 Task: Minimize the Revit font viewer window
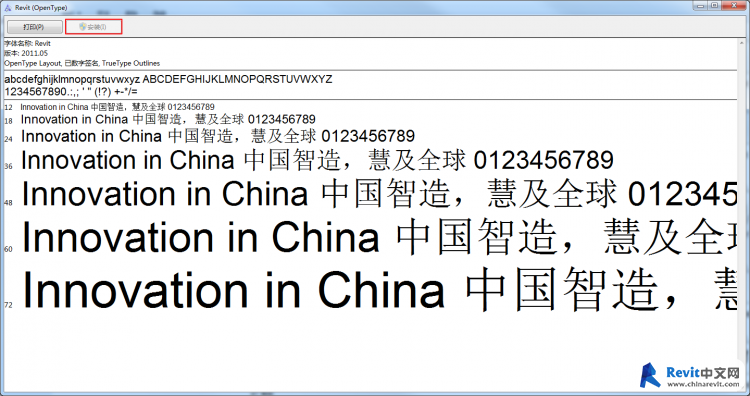point(701,5)
